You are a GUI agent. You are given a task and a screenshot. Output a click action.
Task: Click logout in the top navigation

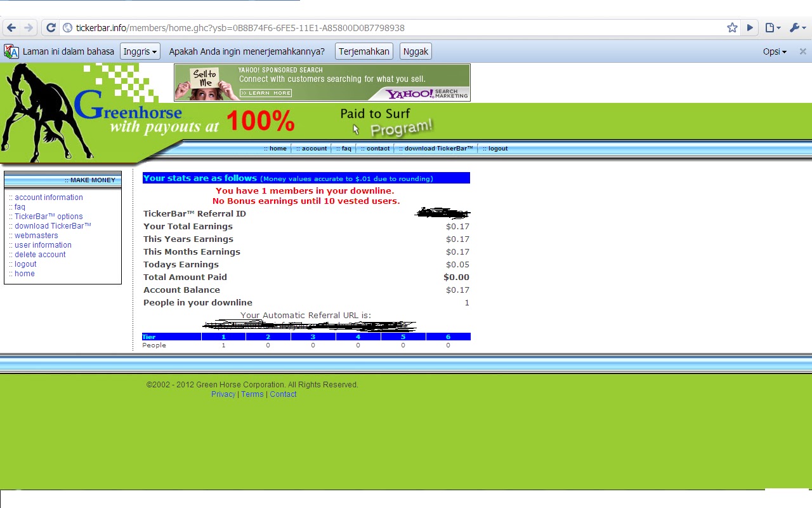click(495, 149)
